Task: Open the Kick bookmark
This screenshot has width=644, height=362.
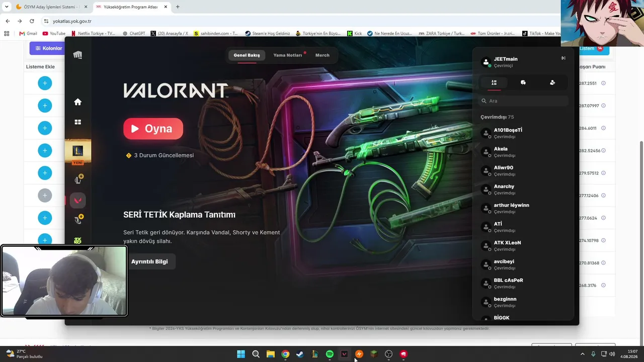Action: (354, 34)
